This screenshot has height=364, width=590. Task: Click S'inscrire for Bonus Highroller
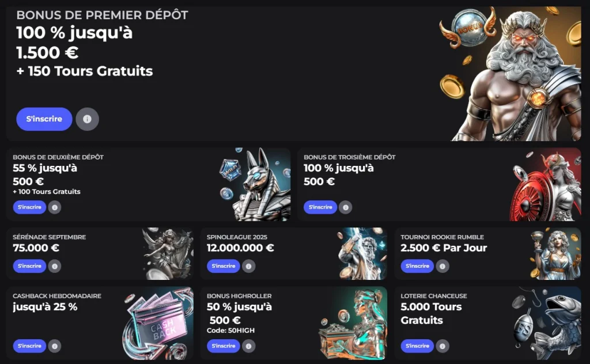coord(223,346)
